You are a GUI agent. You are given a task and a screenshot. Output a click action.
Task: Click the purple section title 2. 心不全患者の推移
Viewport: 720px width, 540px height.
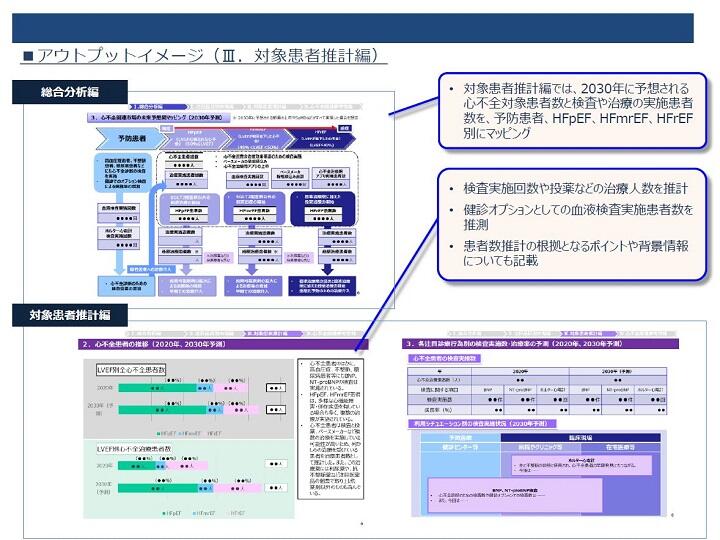223,344
